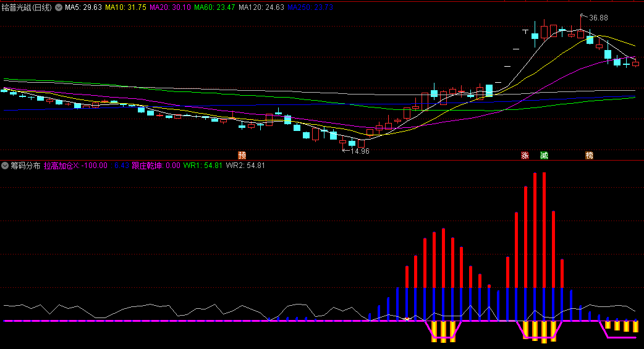The image size is (644, 349).
Task: Select the WR2: 54.81 label
Action: (245, 166)
